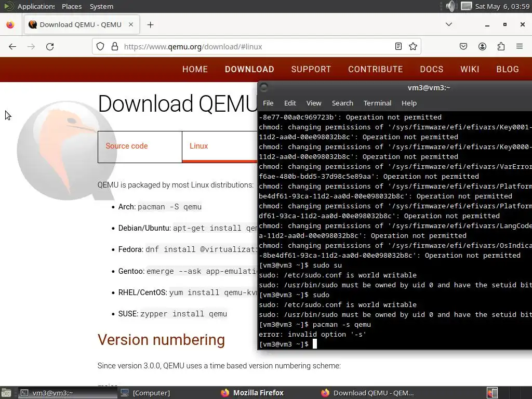532x399 pixels.
Task: Open the Save to Pocket icon
Action: pos(463,46)
